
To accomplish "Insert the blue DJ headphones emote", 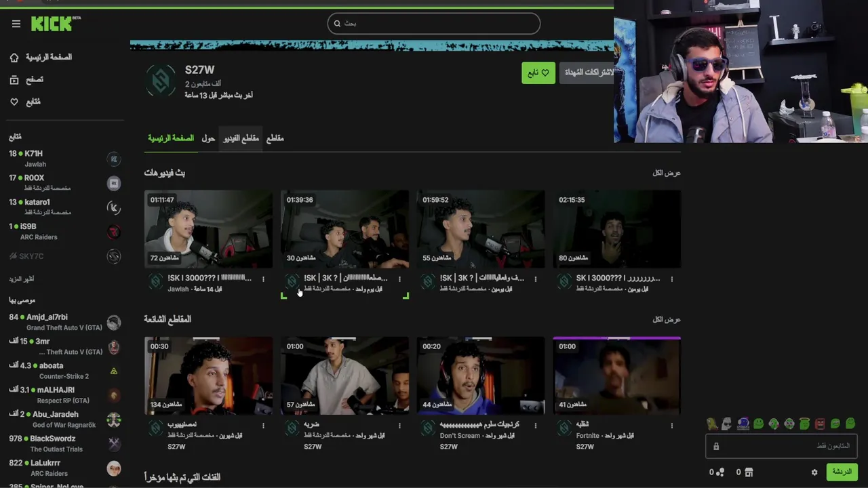I will (x=743, y=424).
